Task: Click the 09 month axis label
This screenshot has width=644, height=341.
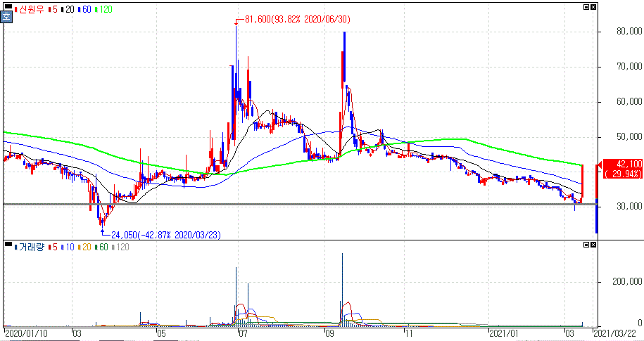Action: tap(329, 332)
